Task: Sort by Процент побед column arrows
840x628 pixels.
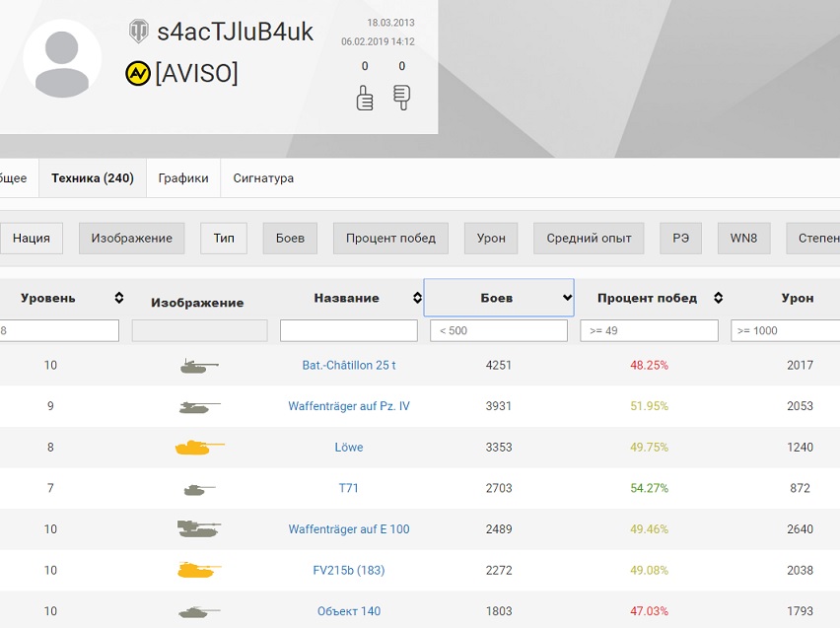Action: coord(719,298)
